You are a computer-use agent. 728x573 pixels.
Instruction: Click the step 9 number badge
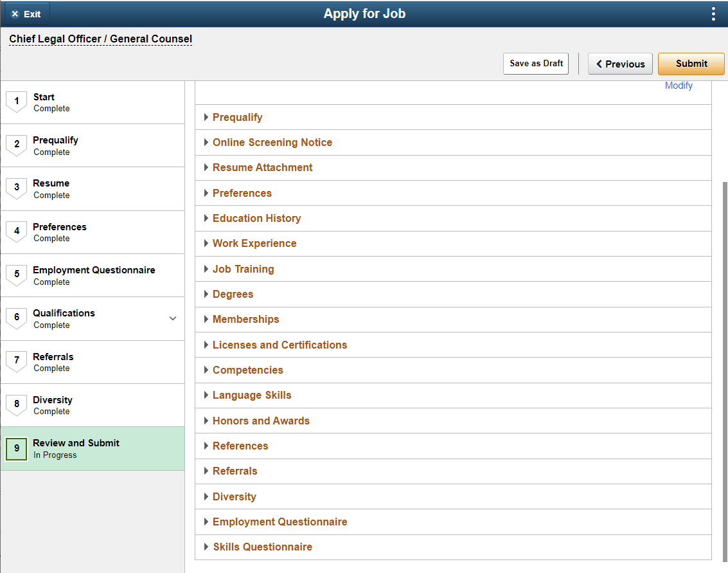(x=17, y=448)
